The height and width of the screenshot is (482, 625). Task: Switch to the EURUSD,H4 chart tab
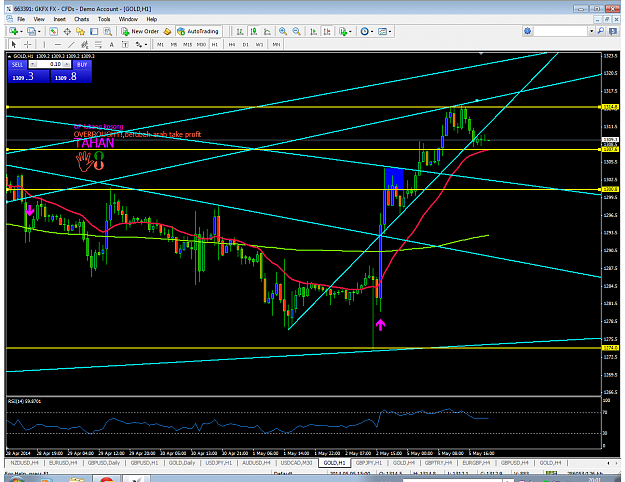pos(63,463)
